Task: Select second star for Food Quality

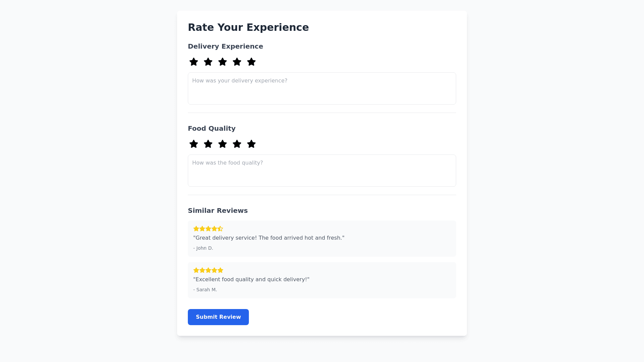Action: pyautogui.click(x=208, y=144)
